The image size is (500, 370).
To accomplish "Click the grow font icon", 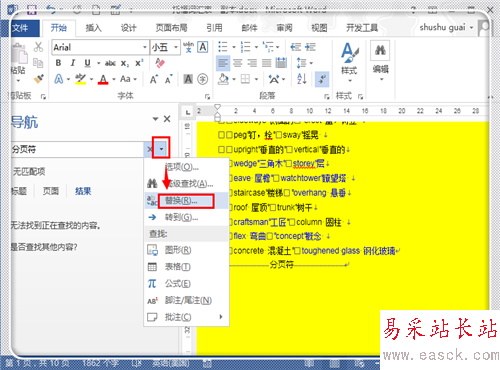I will point(153,79).
